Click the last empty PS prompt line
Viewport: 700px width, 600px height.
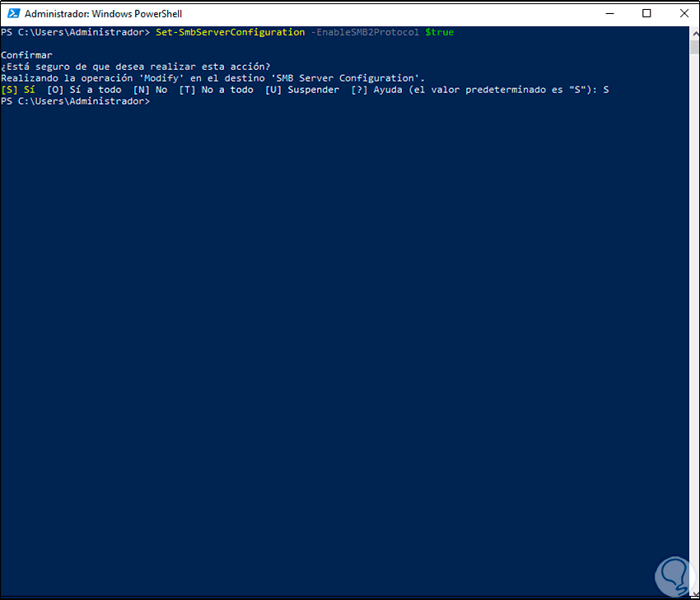coord(76,101)
